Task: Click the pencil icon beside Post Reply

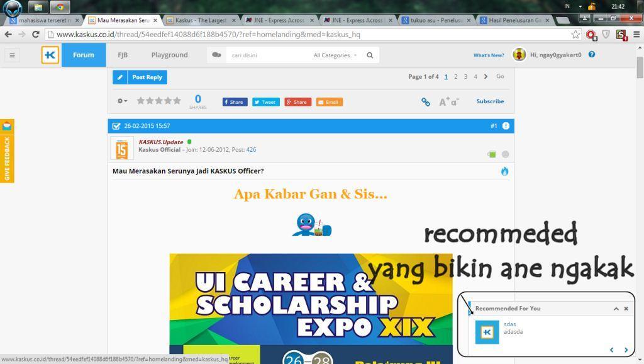Action: [x=120, y=77]
